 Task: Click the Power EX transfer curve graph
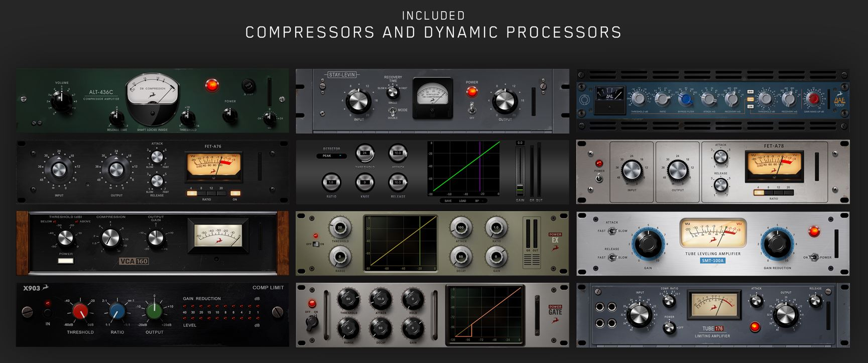[x=400, y=244]
